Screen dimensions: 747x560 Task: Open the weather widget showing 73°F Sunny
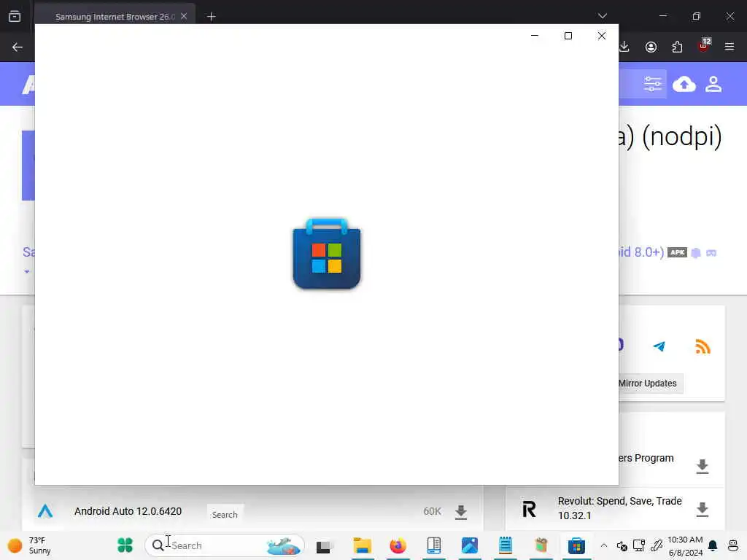pos(29,545)
